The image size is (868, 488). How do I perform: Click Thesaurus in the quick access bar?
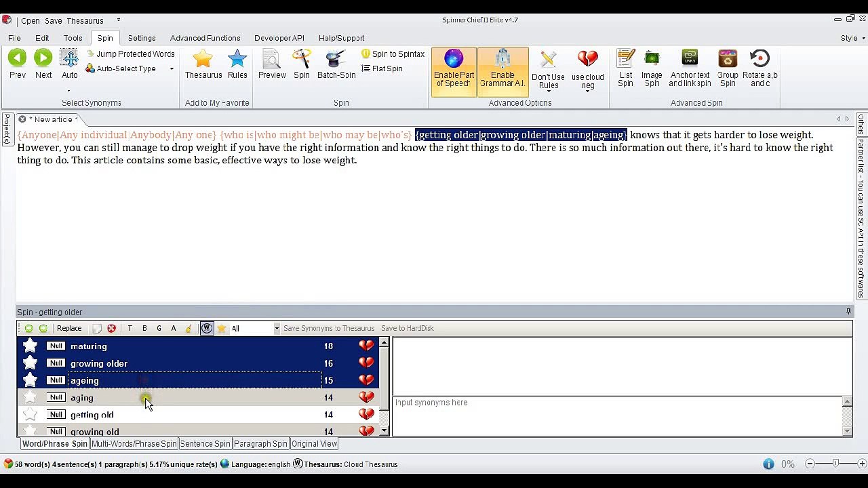85,21
